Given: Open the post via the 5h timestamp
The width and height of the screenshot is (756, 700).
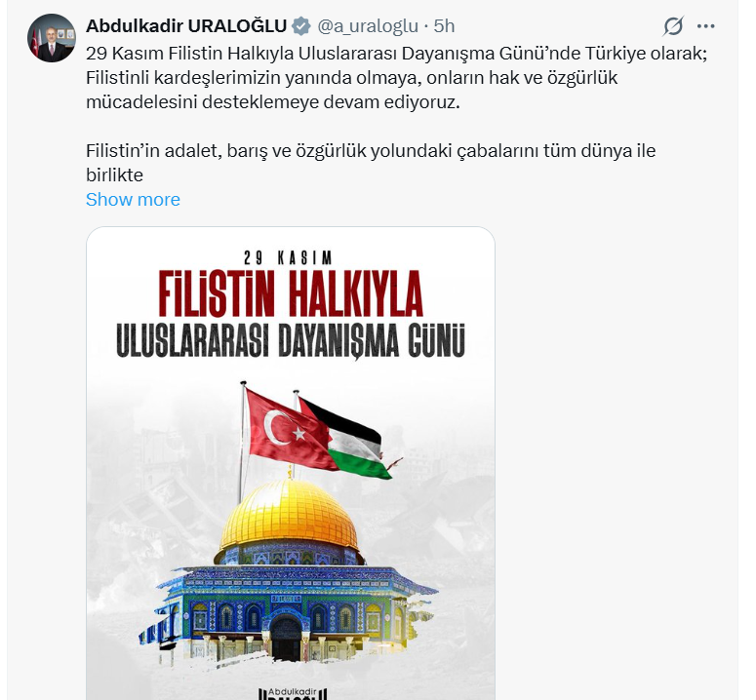Looking at the screenshot, I should point(444,26).
